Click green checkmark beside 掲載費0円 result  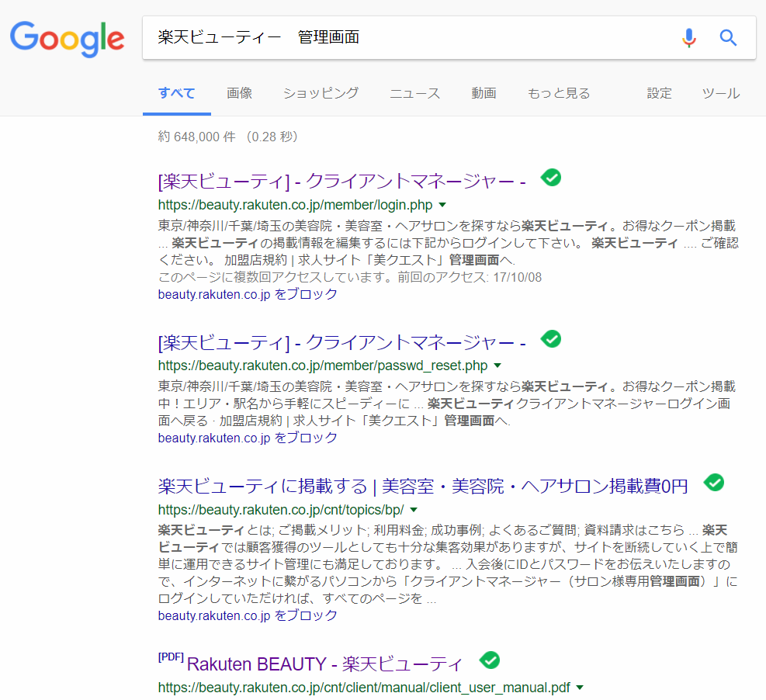[714, 483]
